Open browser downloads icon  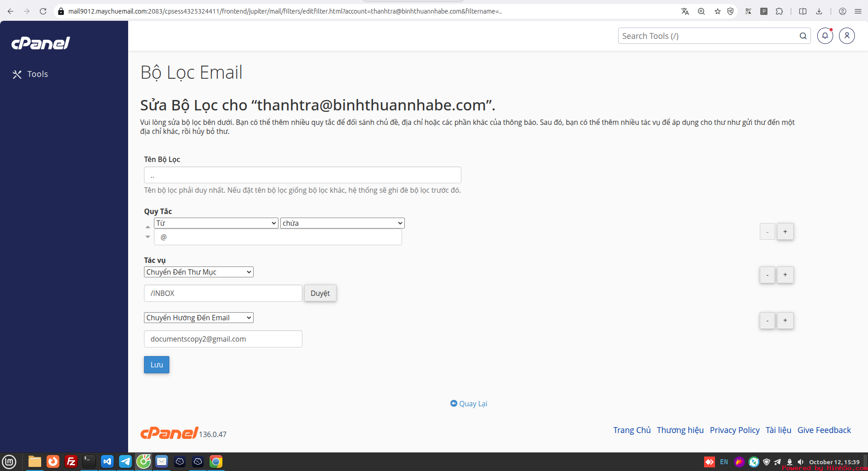819,11
